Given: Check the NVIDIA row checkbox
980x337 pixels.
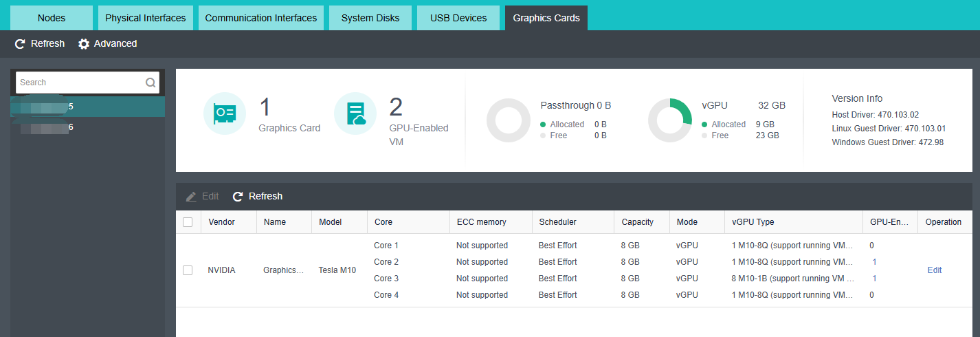Looking at the screenshot, I should coord(188,270).
